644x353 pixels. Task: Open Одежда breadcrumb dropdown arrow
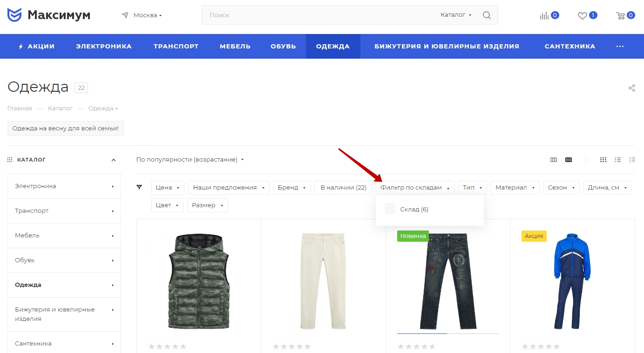click(116, 109)
